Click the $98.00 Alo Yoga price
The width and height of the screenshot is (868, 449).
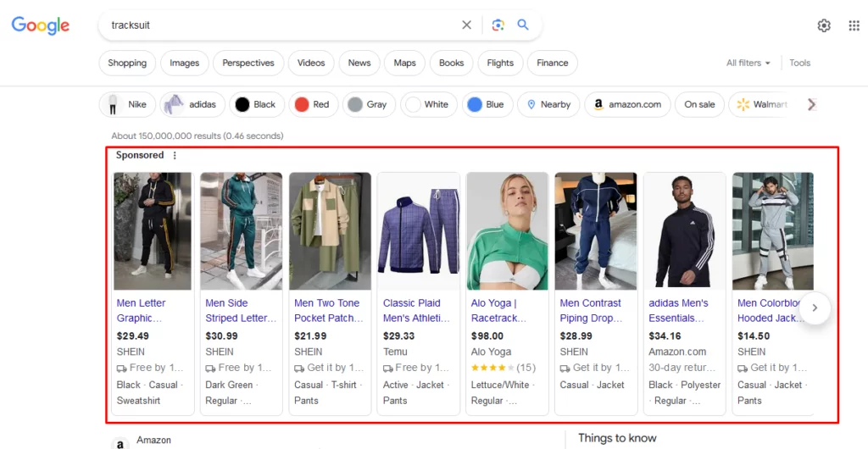(487, 336)
